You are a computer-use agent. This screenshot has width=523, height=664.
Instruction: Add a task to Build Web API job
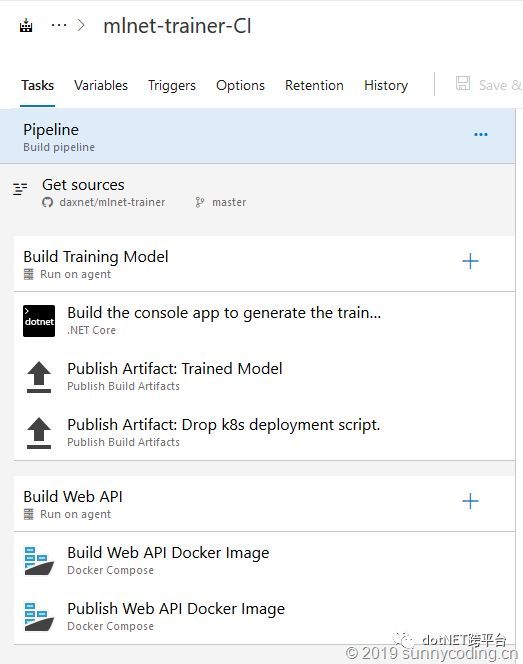(470, 501)
